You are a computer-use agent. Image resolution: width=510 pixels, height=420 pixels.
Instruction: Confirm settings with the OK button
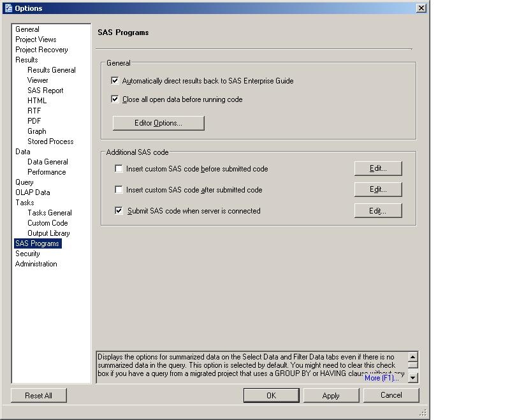(271, 396)
